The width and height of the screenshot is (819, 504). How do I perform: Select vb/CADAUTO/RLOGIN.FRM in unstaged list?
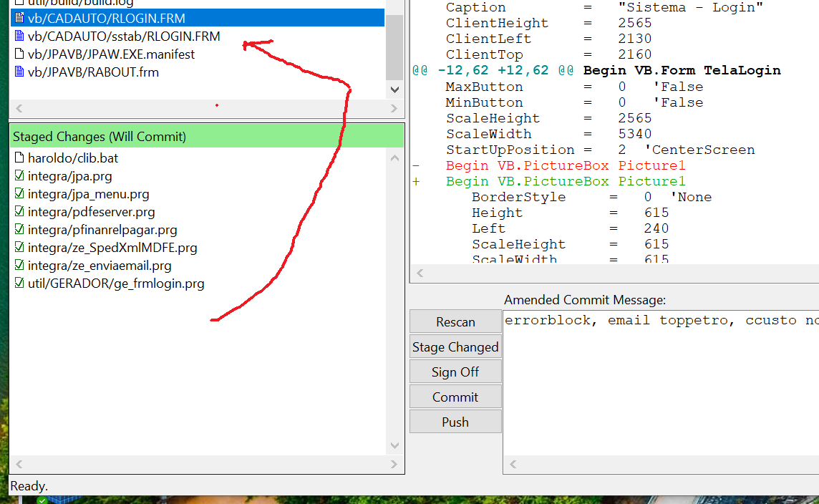(198, 19)
